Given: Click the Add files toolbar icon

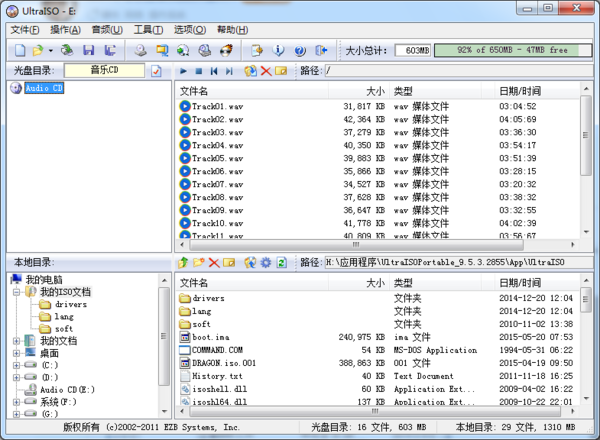Looking at the screenshot, I should pyautogui.click(x=257, y=50).
